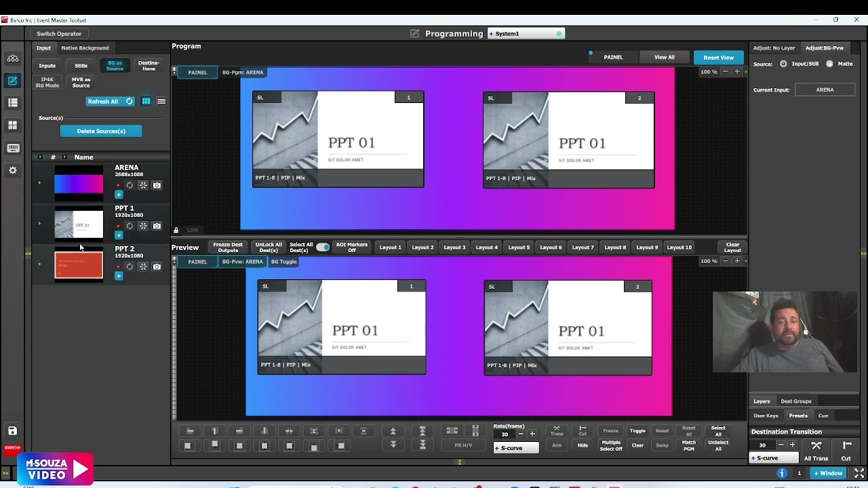
Task: Open the blue info icon at bottom right
Action: click(782, 473)
